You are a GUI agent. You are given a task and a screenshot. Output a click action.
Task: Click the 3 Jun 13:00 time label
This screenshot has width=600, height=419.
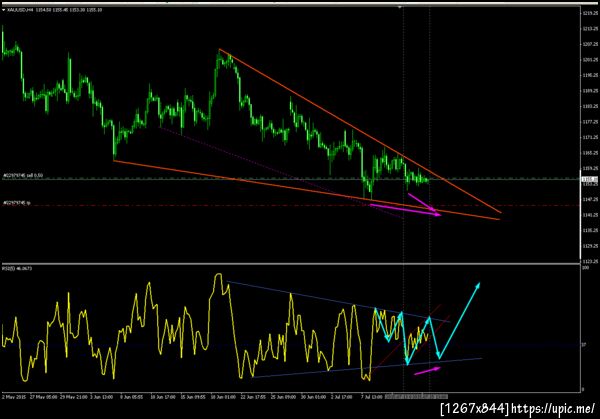coord(102,397)
